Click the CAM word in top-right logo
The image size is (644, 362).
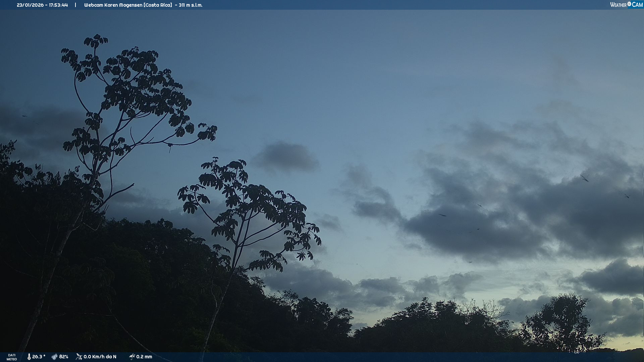(637, 5)
